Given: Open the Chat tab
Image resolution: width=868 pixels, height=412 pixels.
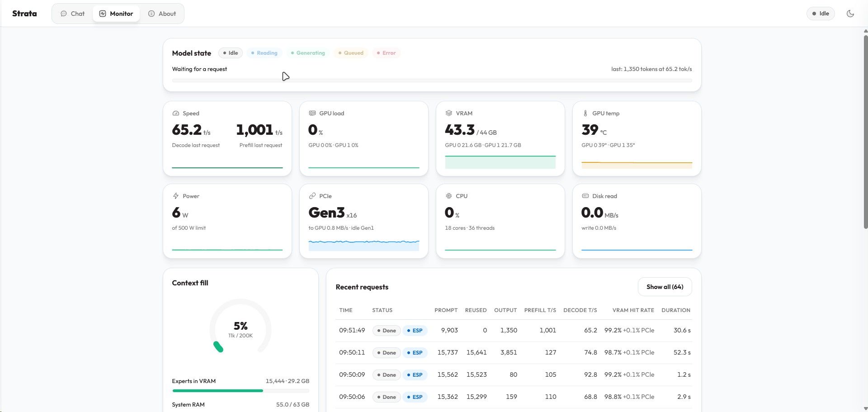Looking at the screenshot, I should tap(73, 14).
